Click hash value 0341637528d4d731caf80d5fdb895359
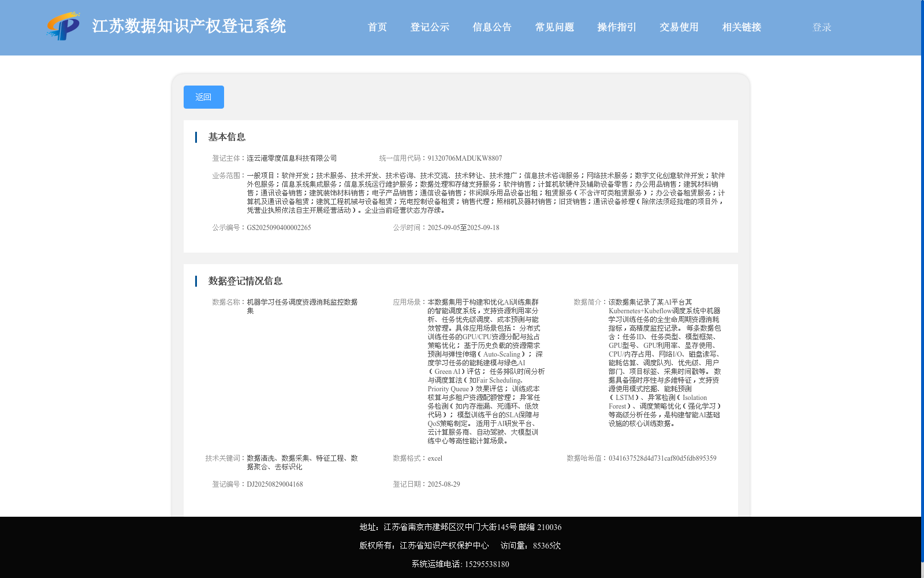 point(662,458)
